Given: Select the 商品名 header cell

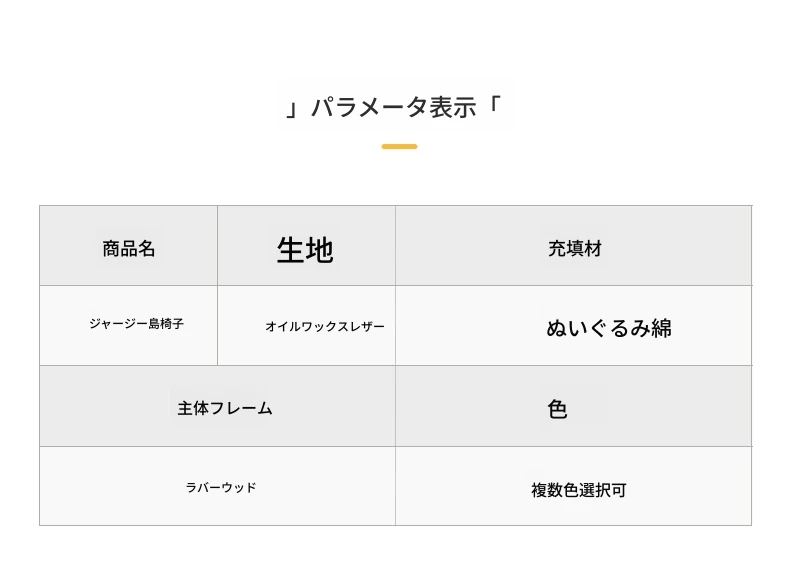Looking at the screenshot, I should [129, 249].
